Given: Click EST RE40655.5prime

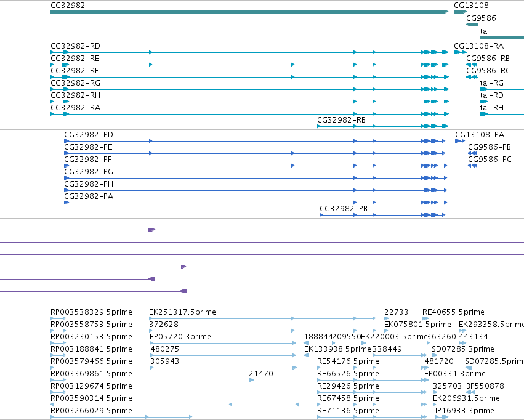Looking at the screenshot, I should 425,318.
